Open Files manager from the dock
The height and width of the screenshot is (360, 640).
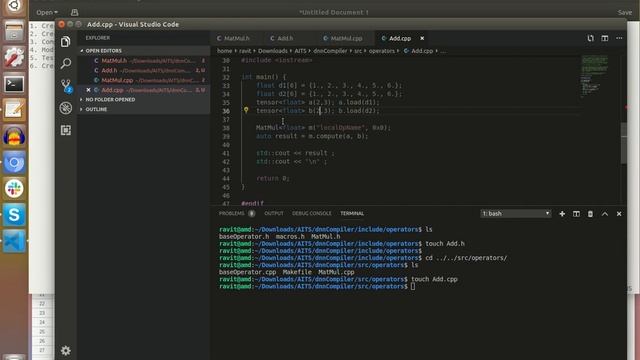tap(14, 32)
